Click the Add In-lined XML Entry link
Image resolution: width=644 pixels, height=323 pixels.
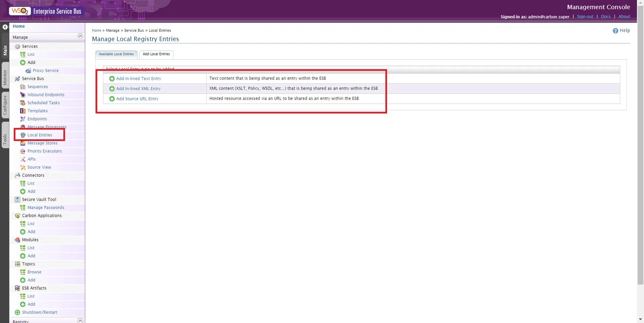[x=138, y=89]
